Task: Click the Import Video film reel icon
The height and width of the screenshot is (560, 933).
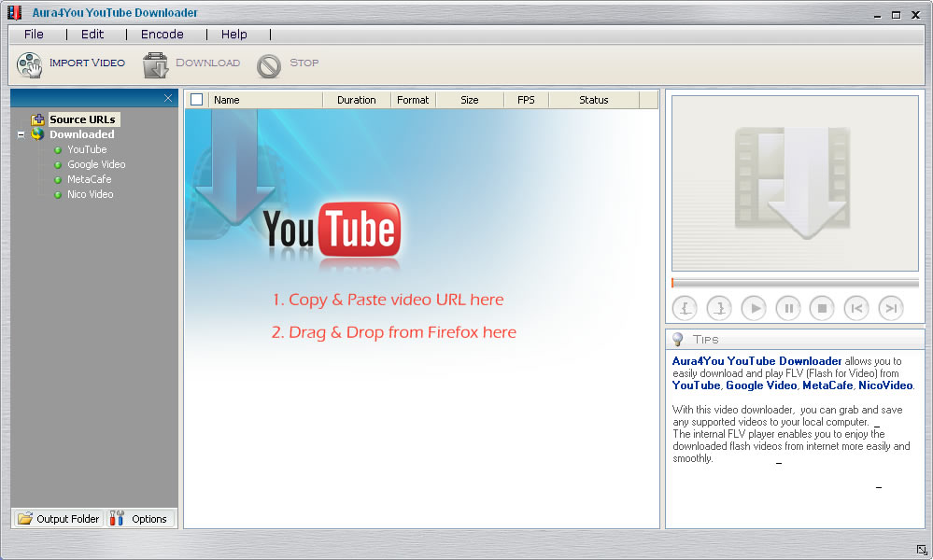Action: [29, 64]
